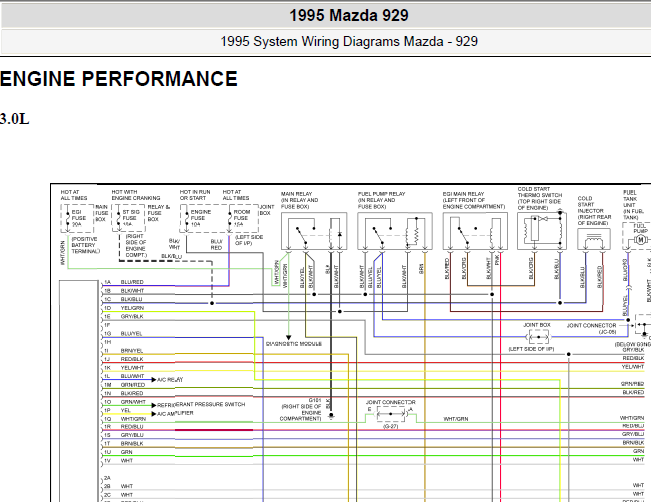Image resolution: width=651 pixels, height=502 pixels.
Task: Click pin '1J RED/BLK' label
Action: (x=123, y=359)
